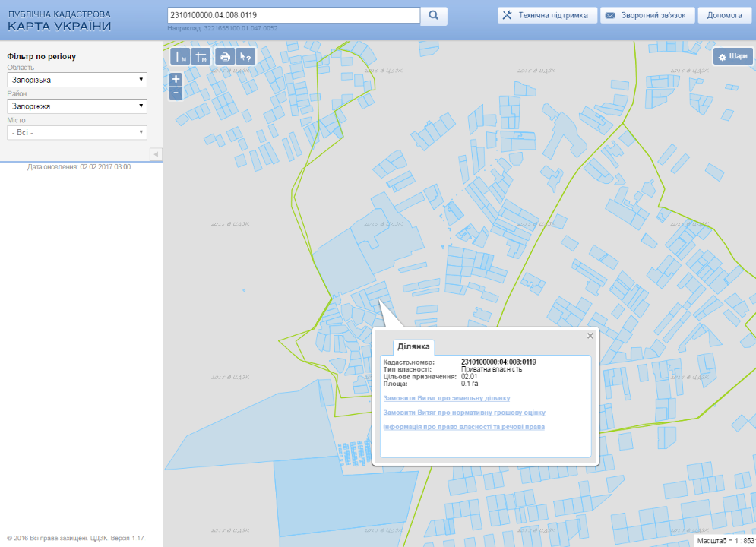
Task: Select the Ділянка tab
Action: pyautogui.click(x=414, y=347)
